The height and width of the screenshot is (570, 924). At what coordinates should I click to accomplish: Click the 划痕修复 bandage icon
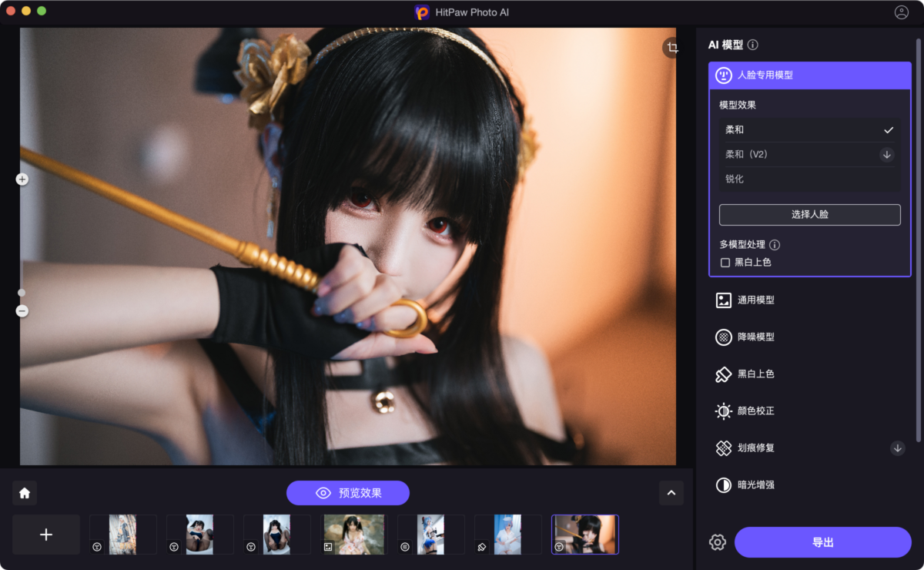click(724, 448)
